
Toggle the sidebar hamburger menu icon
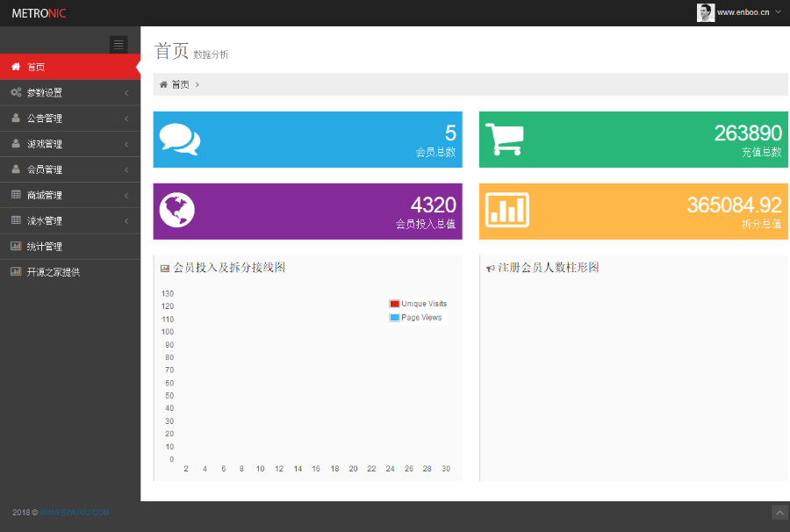[x=118, y=44]
